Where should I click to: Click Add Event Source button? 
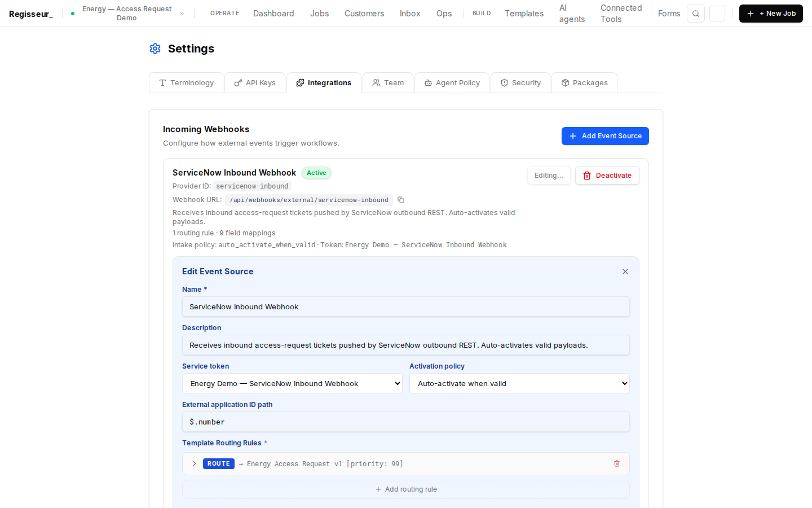[x=605, y=136]
